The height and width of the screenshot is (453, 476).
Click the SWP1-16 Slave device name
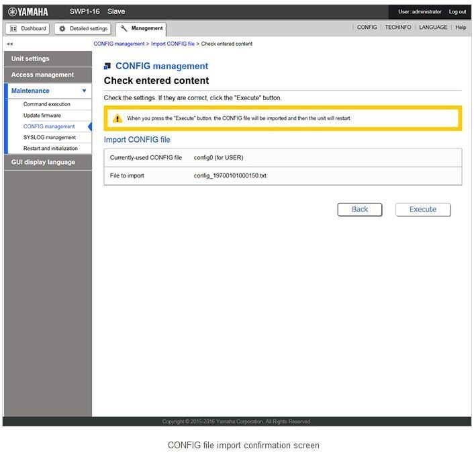pyautogui.click(x=97, y=11)
